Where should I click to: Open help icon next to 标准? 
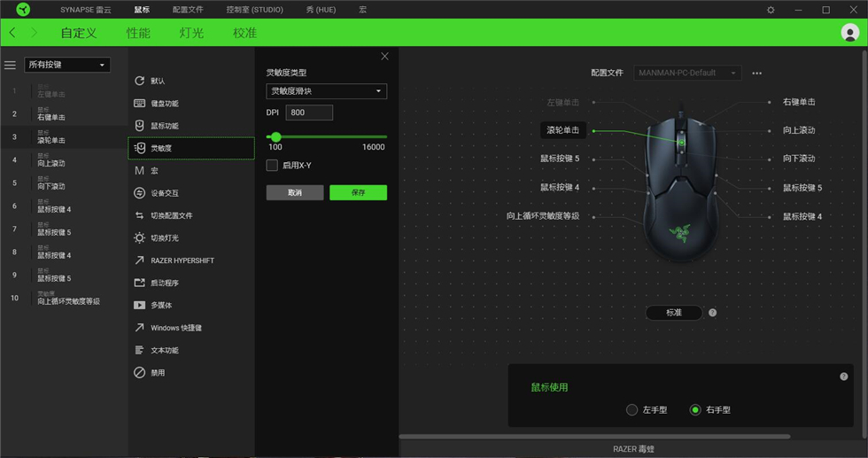point(712,313)
